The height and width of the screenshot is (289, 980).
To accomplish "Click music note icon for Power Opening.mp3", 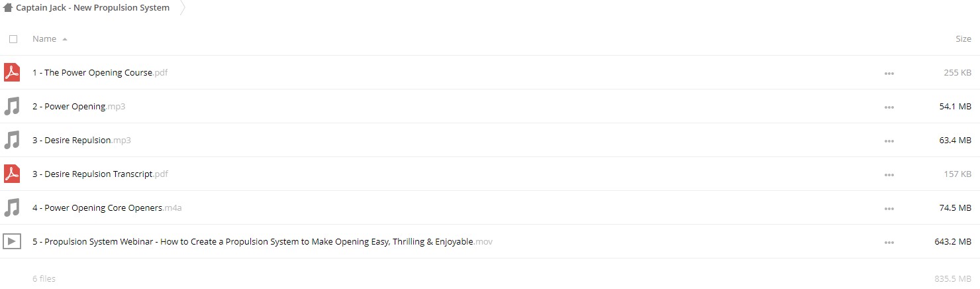I will tap(12, 106).
